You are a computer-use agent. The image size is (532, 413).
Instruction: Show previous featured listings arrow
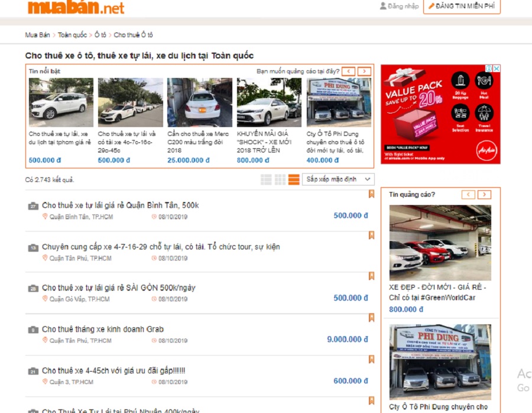pyautogui.click(x=348, y=71)
